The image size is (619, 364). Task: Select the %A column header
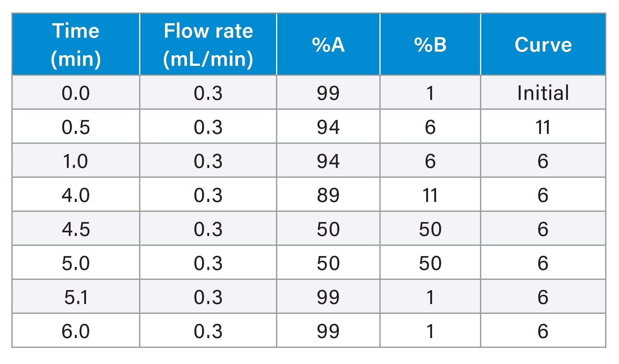coord(328,45)
